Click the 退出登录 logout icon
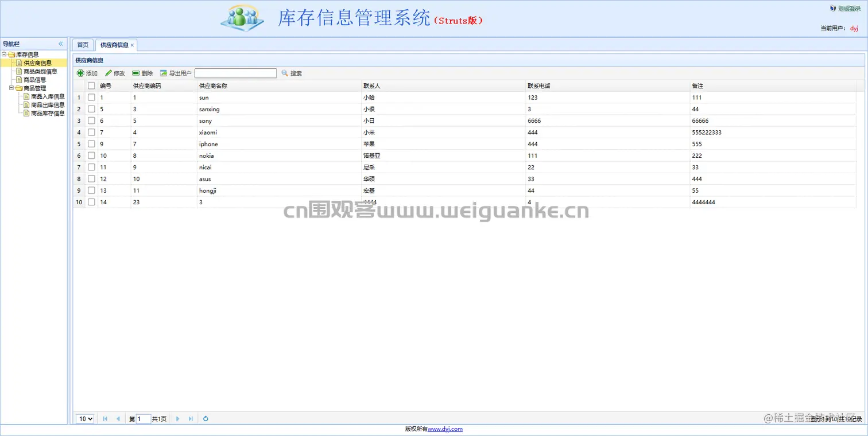 [x=833, y=9]
